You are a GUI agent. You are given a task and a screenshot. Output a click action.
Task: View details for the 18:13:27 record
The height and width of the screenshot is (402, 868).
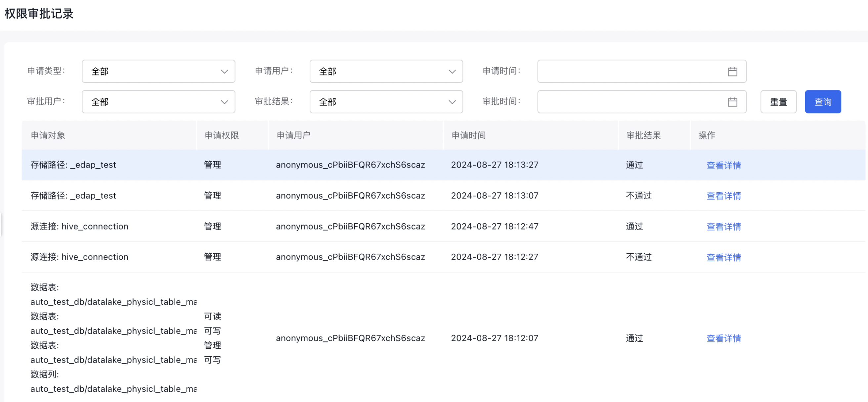pyautogui.click(x=724, y=165)
